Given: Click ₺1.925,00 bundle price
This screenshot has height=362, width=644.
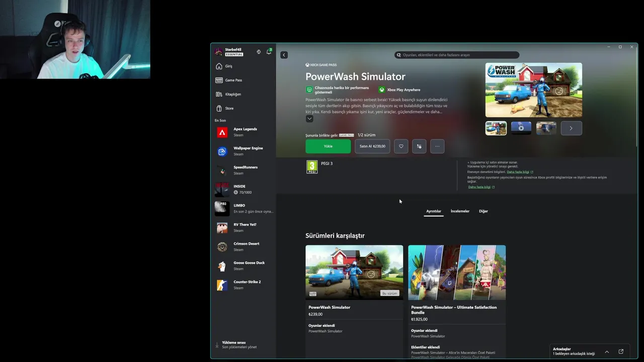Looking at the screenshot, I should (419, 319).
